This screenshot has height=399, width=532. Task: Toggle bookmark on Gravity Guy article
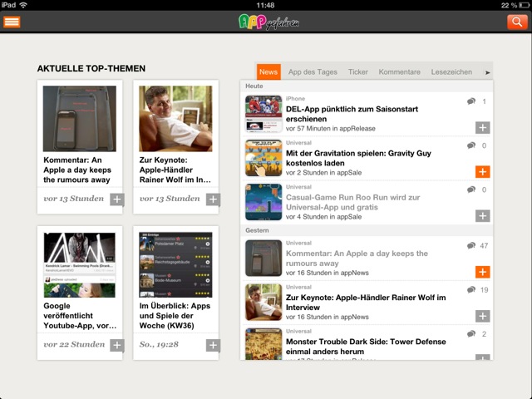(x=482, y=171)
